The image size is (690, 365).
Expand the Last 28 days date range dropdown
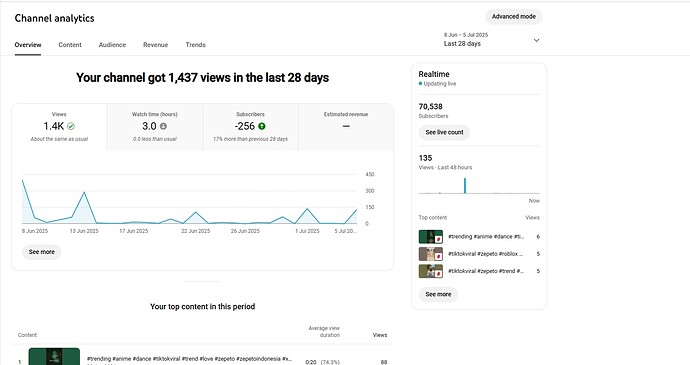(492, 40)
